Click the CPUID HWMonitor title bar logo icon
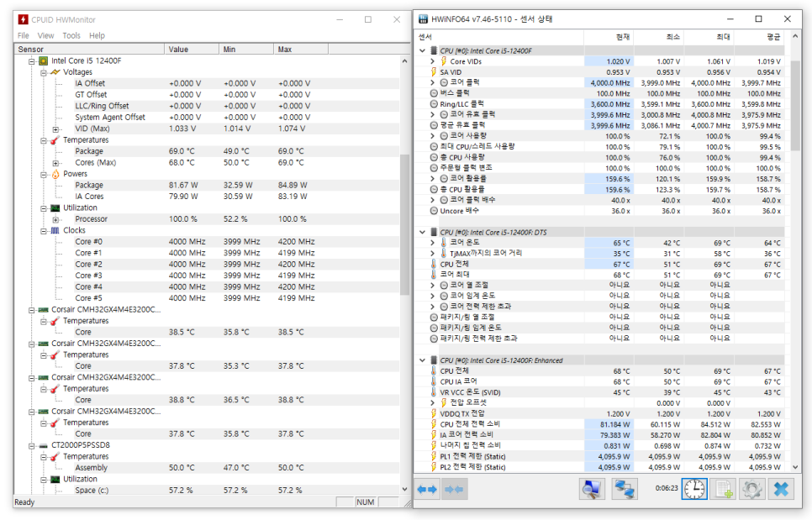Image resolution: width=812 pixels, height=520 pixels. 23,19
